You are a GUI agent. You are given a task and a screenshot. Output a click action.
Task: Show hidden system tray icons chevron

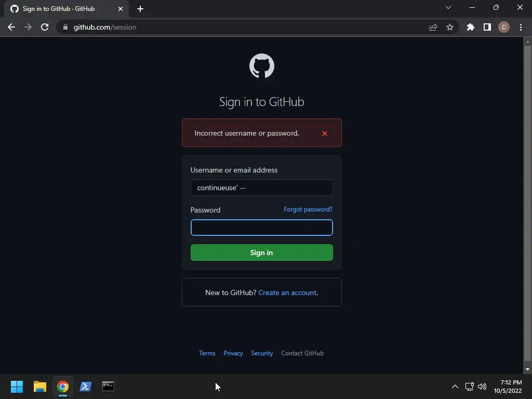(x=455, y=387)
